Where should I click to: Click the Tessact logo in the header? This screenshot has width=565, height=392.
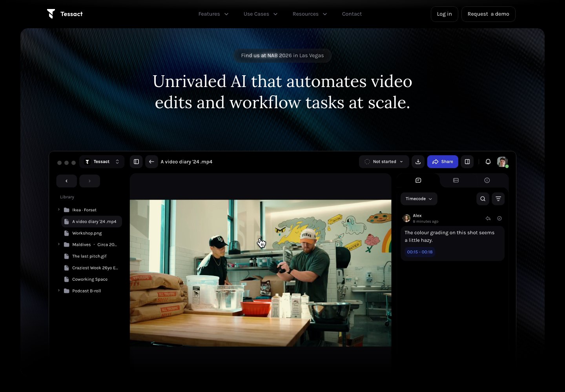click(65, 14)
